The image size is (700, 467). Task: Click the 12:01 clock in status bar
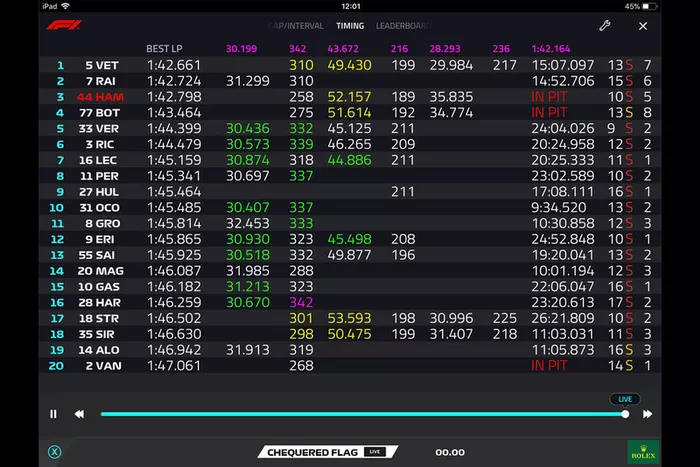point(351,6)
